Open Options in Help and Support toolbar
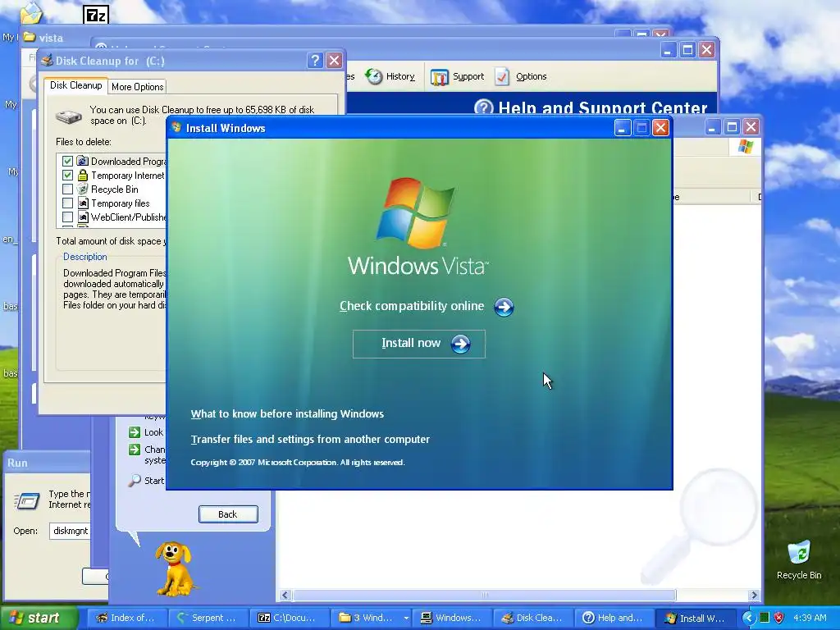This screenshot has height=630, width=840. tap(520, 76)
